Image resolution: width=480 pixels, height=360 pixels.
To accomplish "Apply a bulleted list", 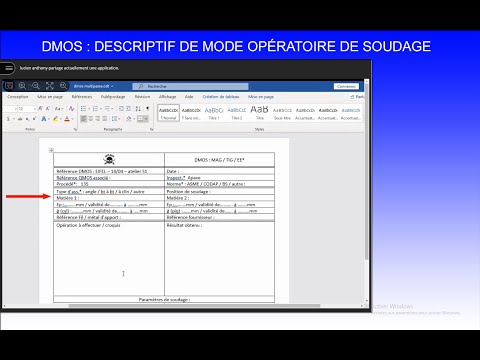I will 83,108.
